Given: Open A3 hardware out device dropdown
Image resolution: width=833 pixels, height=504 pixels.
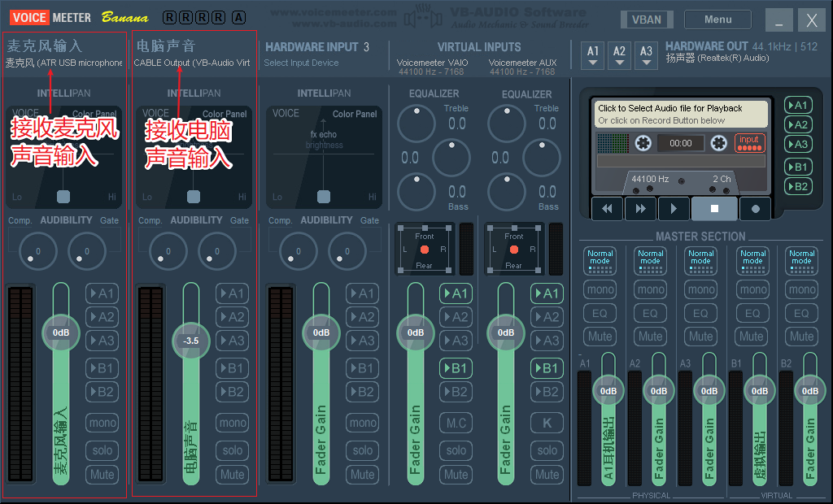Looking at the screenshot, I should pyautogui.click(x=646, y=56).
